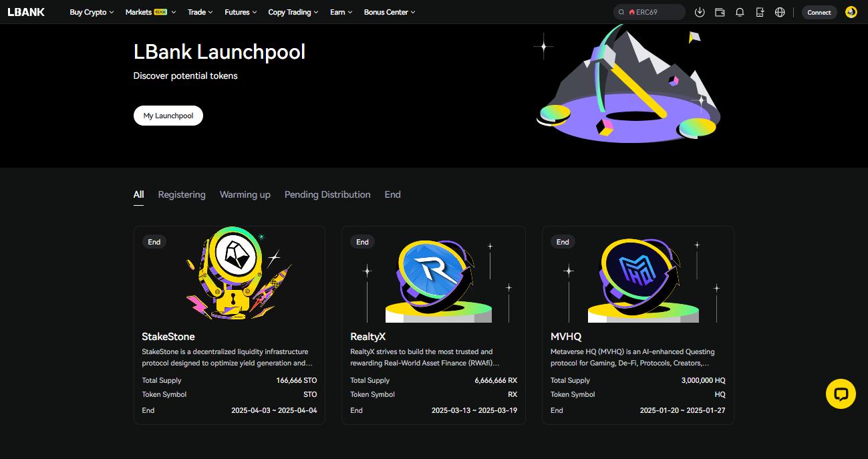The height and width of the screenshot is (459, 868).
Task: Switch to the Registering tab
Action: tap(181, 194)
